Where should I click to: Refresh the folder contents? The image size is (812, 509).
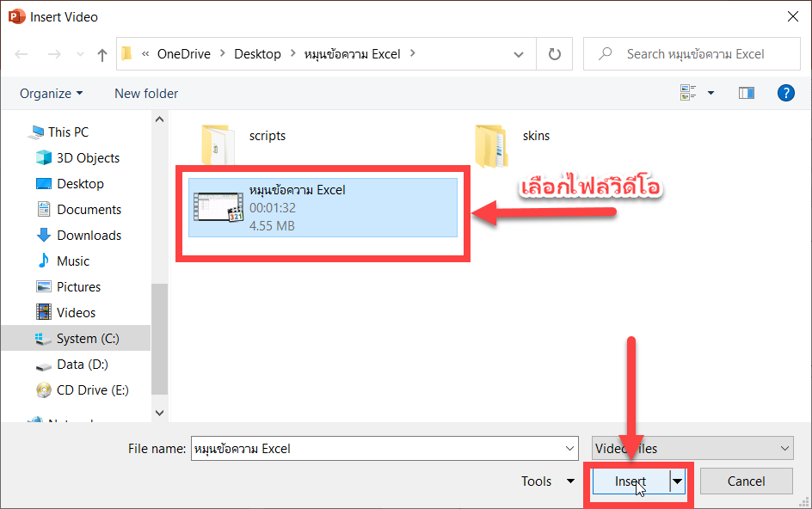click(554, 54)
